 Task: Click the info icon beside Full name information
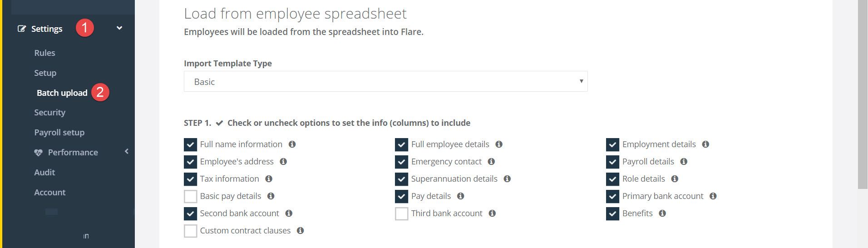pyautogui.click(x=292, y=144)
